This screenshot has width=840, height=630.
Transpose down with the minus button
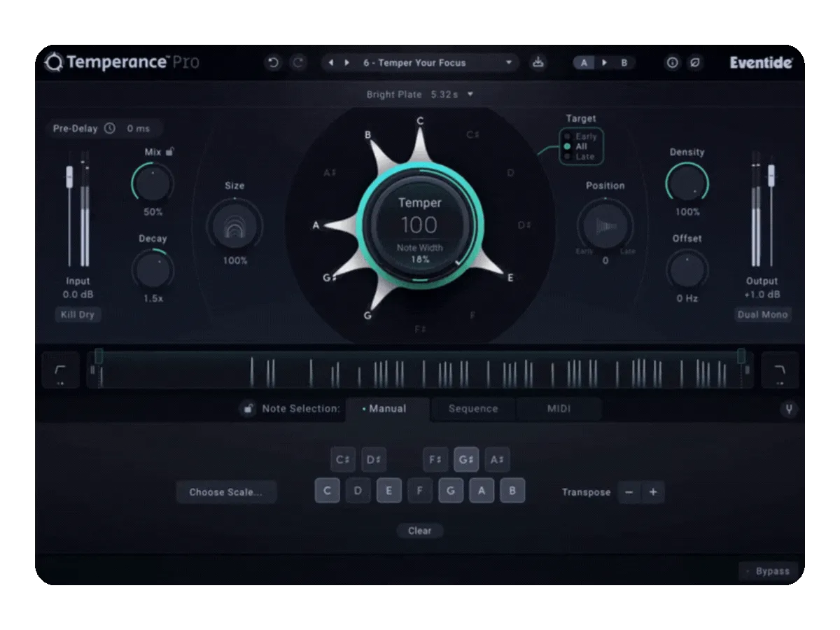point(629,492)
